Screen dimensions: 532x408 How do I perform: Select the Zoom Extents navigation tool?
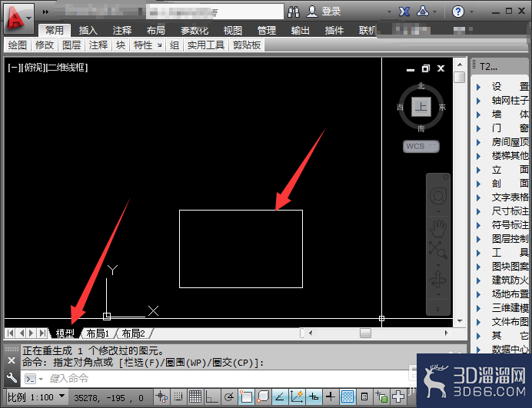(x=438, y=250)
